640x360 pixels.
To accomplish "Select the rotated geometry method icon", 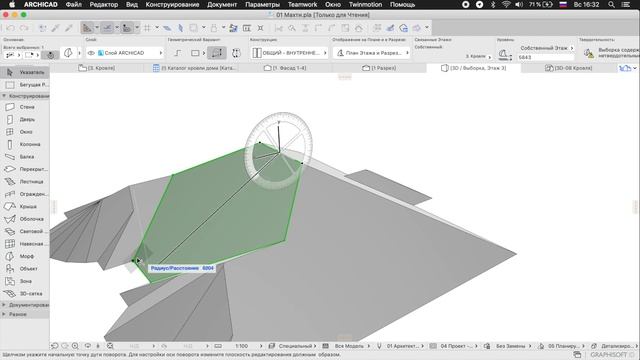I will coord(236,53).
